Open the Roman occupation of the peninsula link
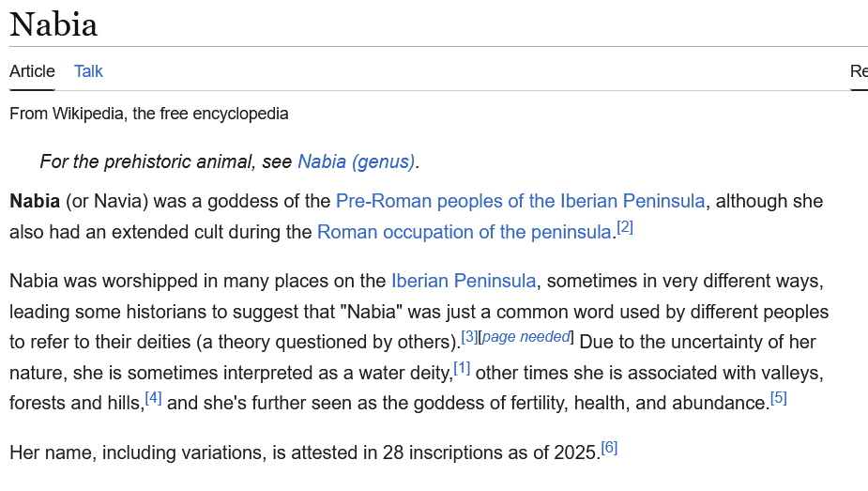 click(464, 232)
